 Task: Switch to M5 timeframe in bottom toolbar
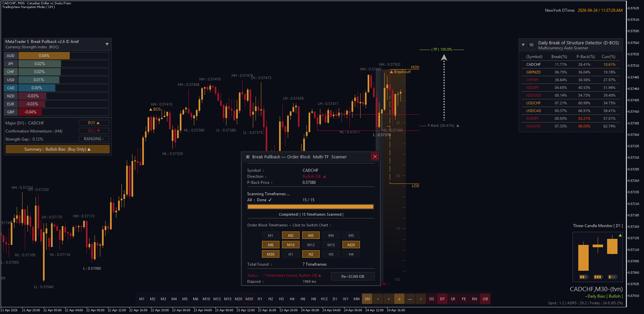185,299
